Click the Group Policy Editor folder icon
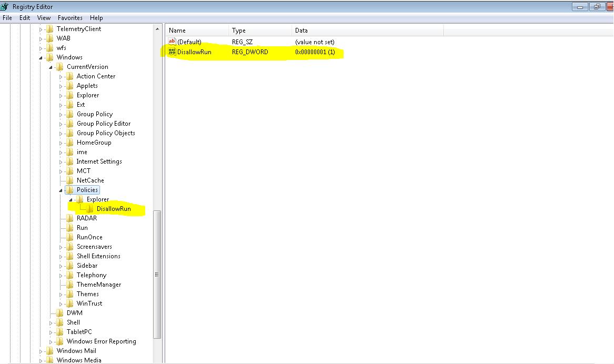 pyautogui.click(x=69, y=123)
